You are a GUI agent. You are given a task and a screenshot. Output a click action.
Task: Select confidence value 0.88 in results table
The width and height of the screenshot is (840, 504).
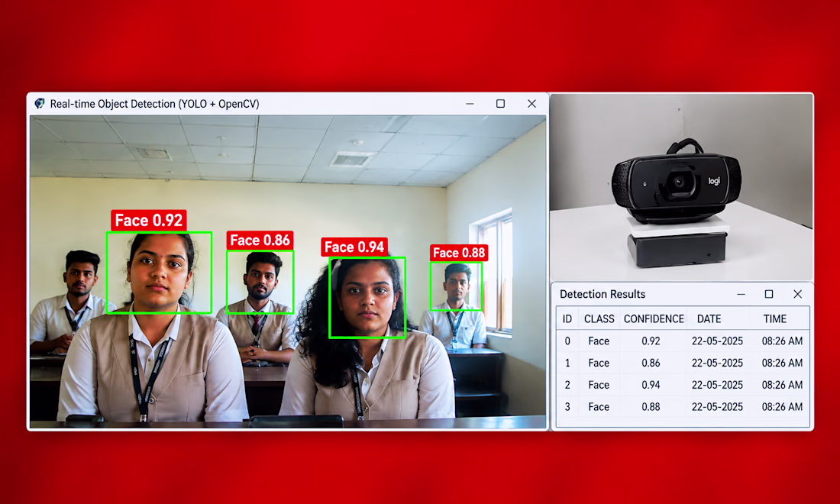651,407
